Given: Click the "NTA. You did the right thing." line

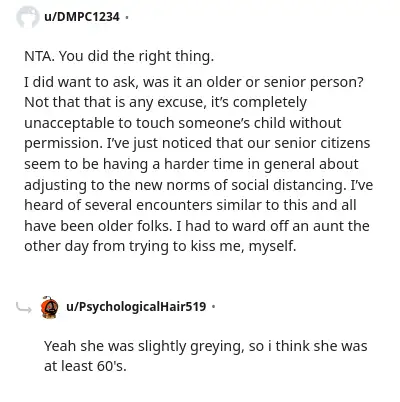Looking at the screenshot, I should pyautogui.click(x=119, y=57).
